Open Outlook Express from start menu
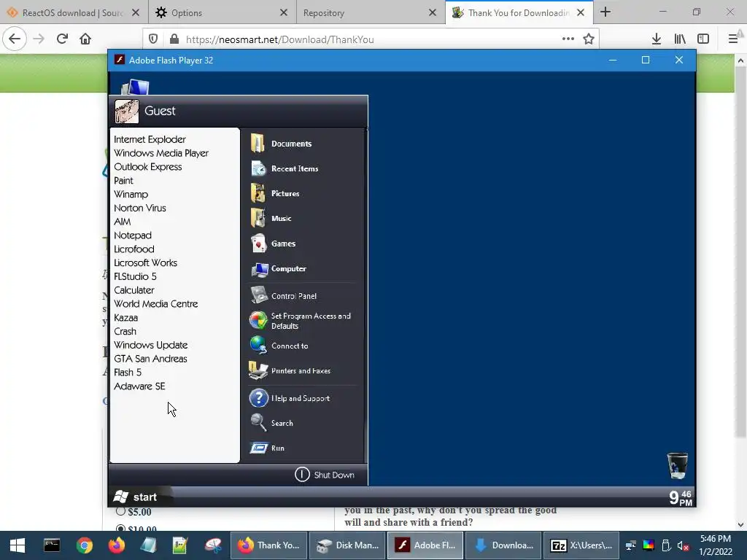747x560 pixels. click(x=147, y=167)
